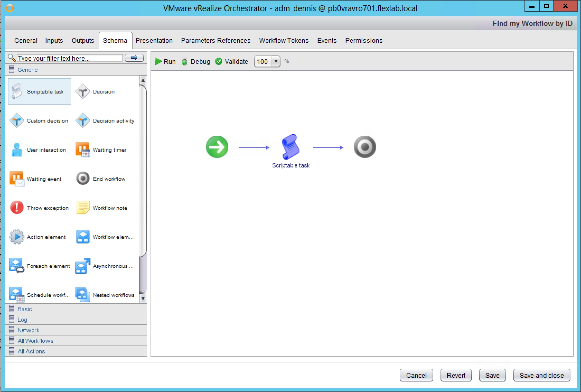The image size is (581, 392).
Task: Expand the All Workflows section
Action: pos(76,340)
